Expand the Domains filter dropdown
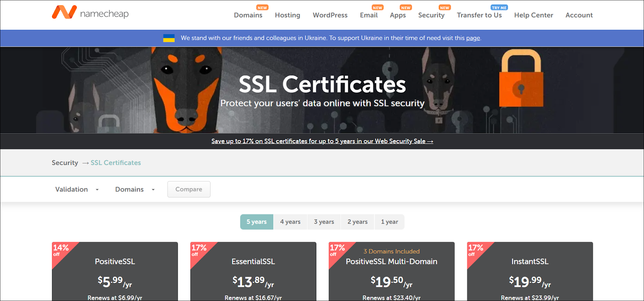The width and height of the screenshot is (644, 301). click(135, 190)
